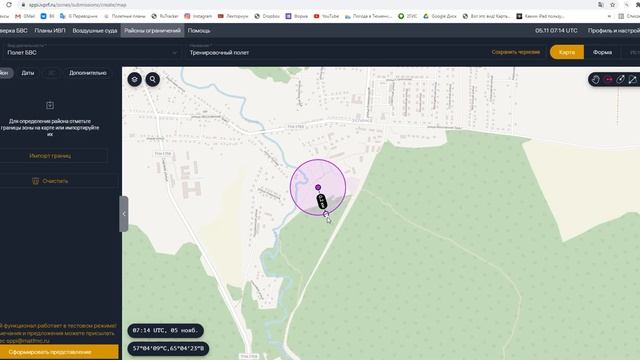Select the circle zone drawing tool
This screenshot has width=640, height=360.
[x=620, y=80]
